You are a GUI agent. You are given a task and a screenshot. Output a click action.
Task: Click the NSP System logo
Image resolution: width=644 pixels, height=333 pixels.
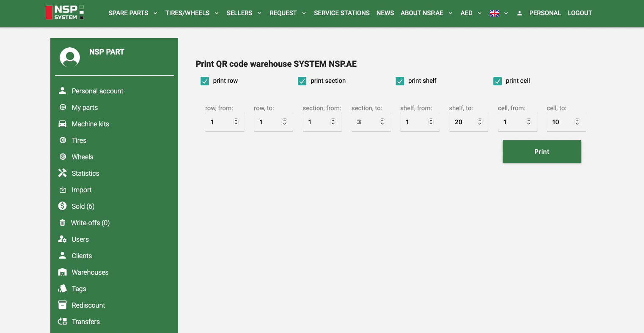[65, 13]
